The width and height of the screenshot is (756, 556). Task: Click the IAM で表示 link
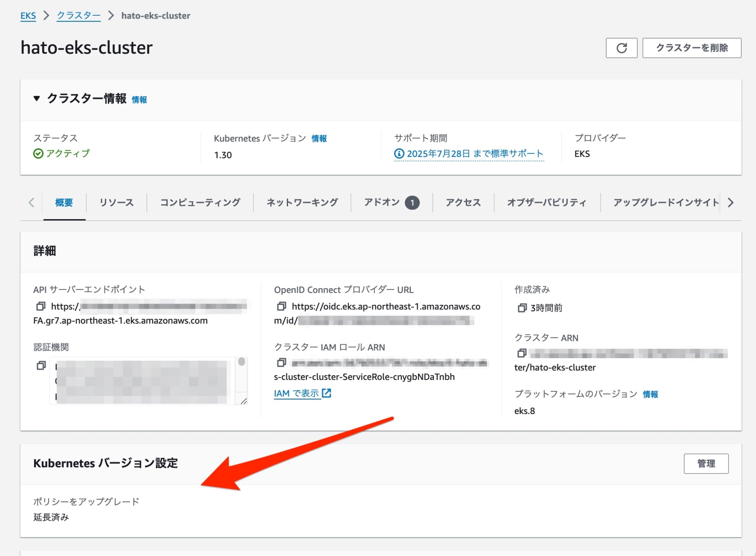(x=297, y=393)
